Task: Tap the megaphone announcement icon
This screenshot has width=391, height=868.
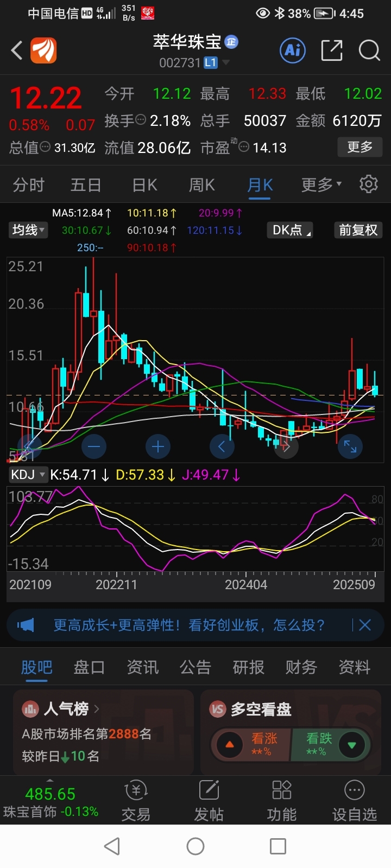Action: click(26, 625)
